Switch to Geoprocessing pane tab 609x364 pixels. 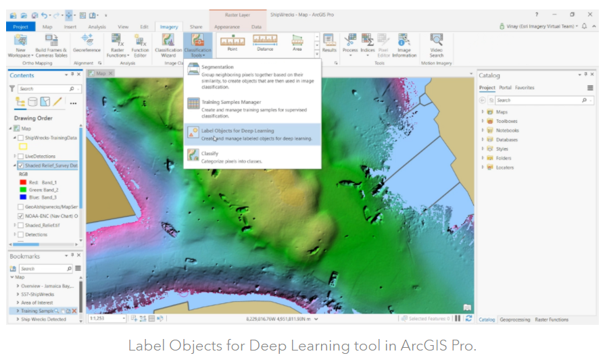pyautogui.click(x=514, y=319)
